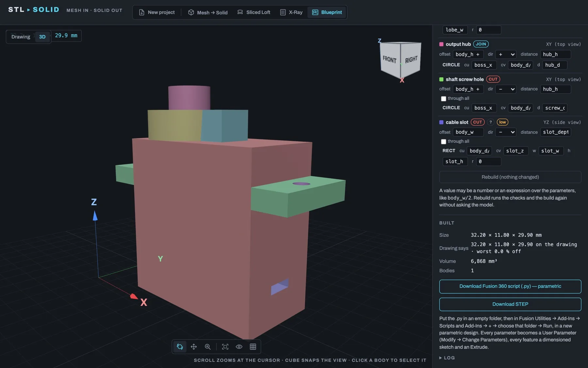The image size is (588, 368).
Task: Click the output hub d field hub_d
Action: point(555,65)
